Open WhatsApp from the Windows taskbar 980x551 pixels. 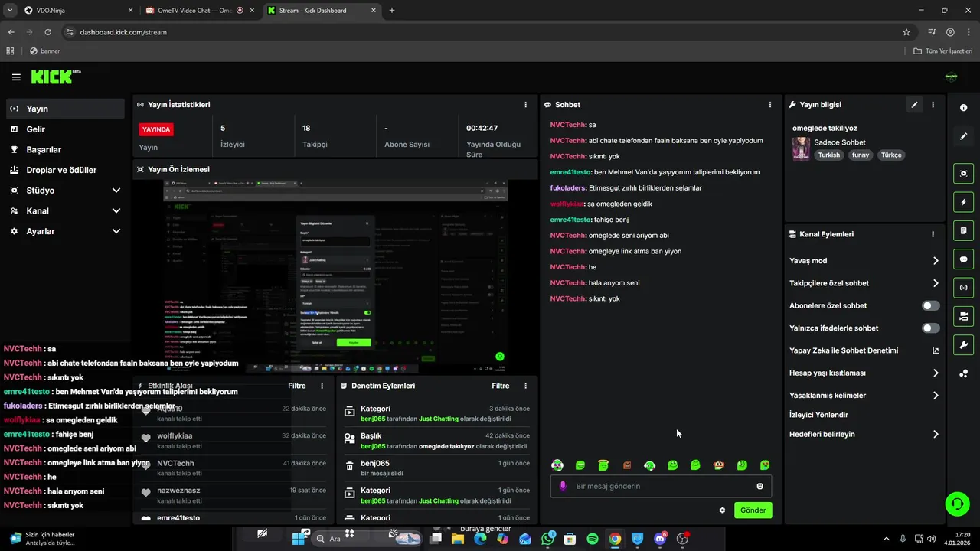pos(547,539)
